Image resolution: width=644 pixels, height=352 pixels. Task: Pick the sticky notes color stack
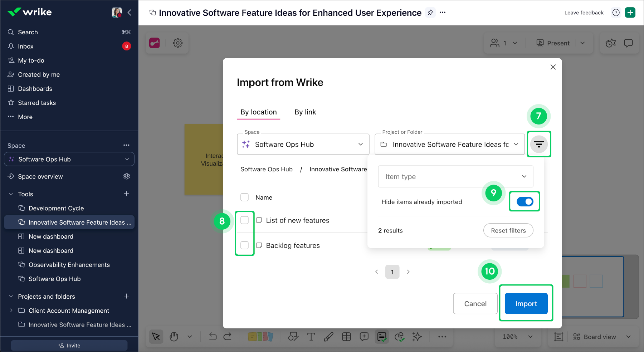[260, 337]
